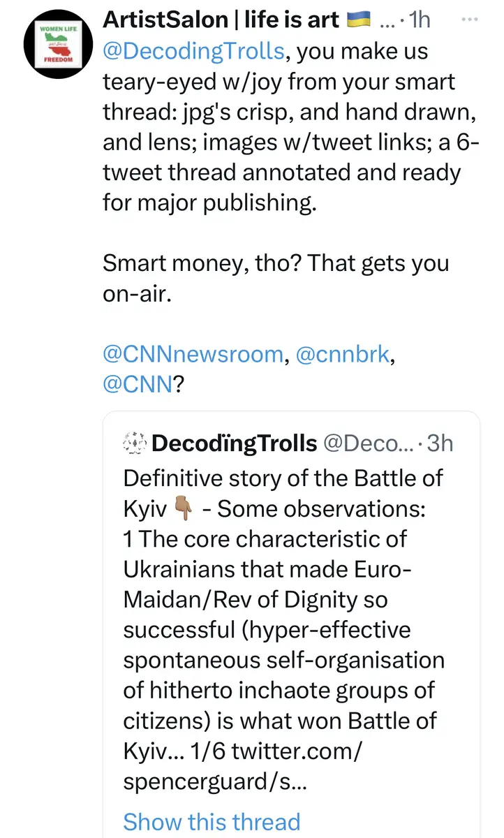Click the Ukraine flag emoji in name

click(359, 21)
